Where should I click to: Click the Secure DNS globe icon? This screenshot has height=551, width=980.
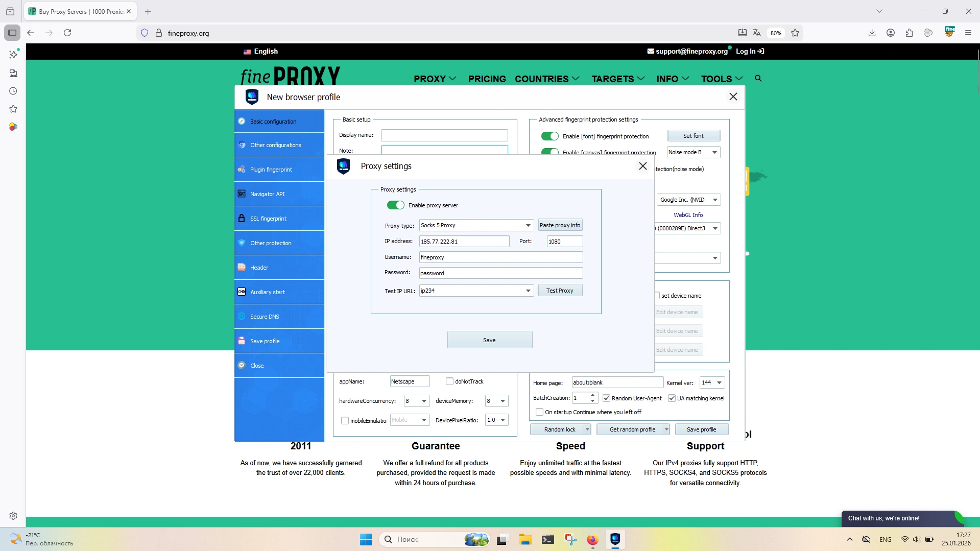pyautogui.click(x=242, y=317)
